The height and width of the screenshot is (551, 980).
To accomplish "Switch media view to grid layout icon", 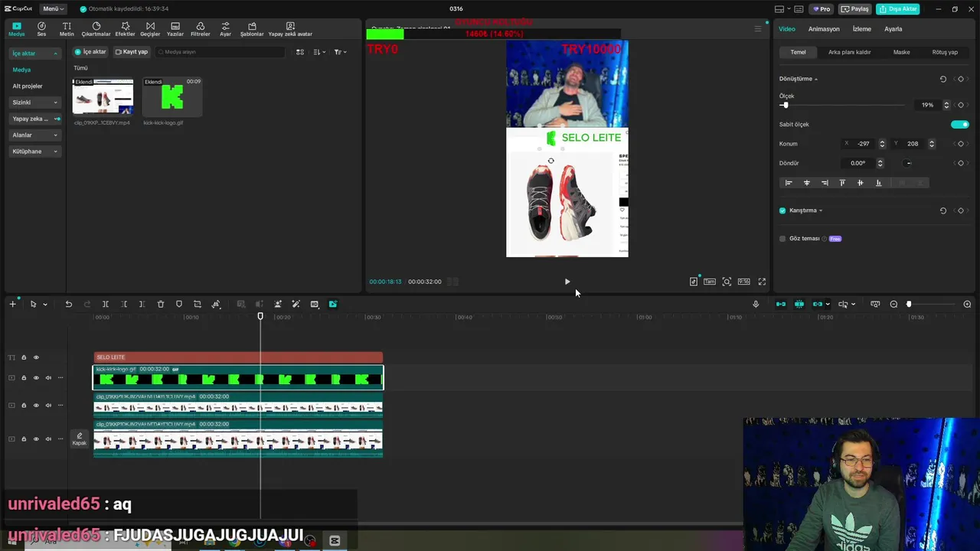I will tap(300, 52).
